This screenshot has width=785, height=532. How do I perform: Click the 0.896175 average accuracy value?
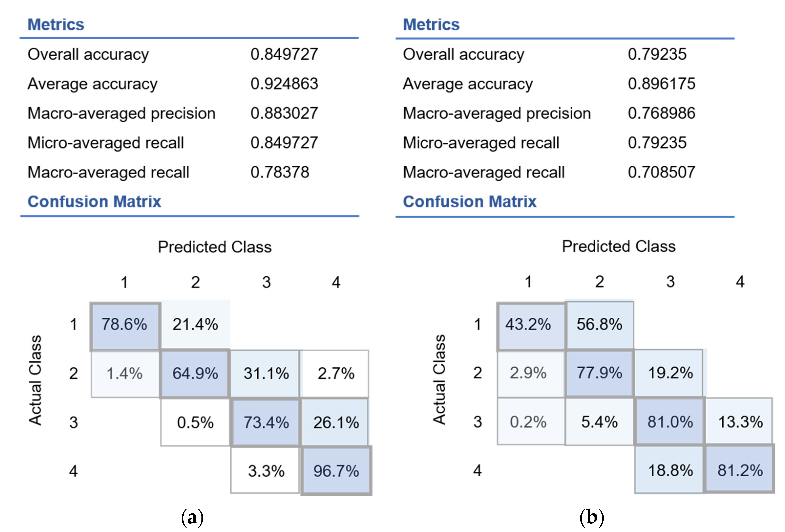coord(661,84)
